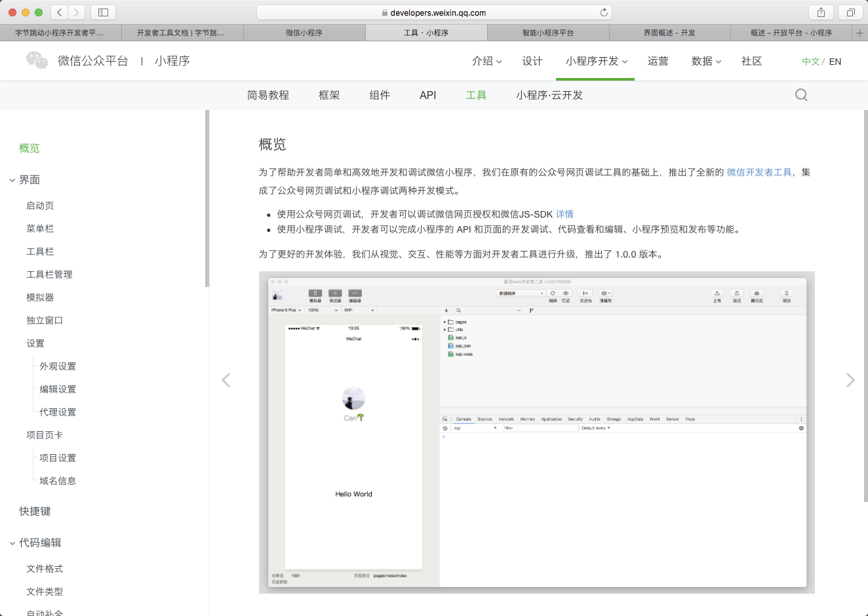
Task: Open 文件类型 sidebar item
Action: point(45,592)
